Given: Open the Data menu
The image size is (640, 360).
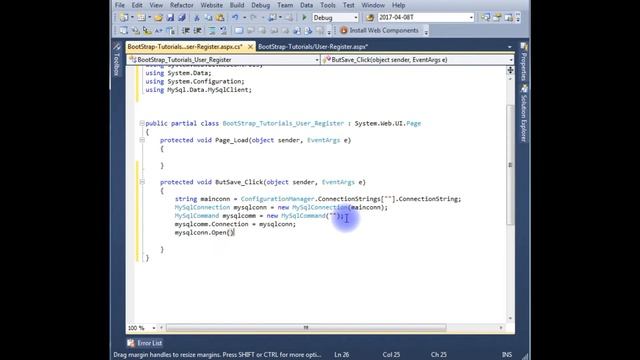Looking at the screenshot, I should [x=306, y=5].
